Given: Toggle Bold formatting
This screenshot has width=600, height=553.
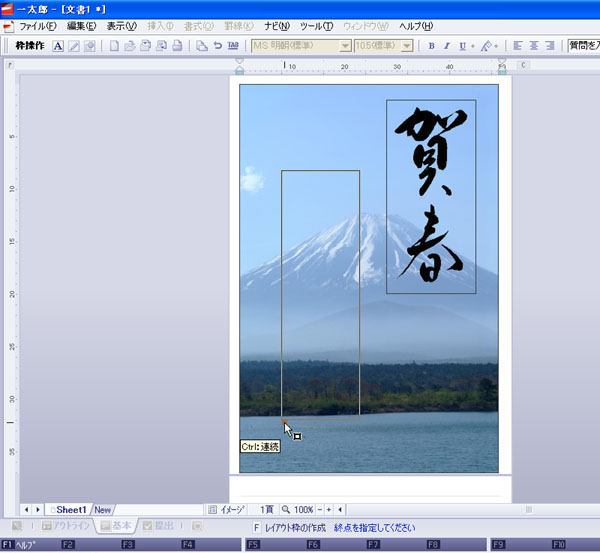Looking at the screenshot, I should tap(431, 46).
